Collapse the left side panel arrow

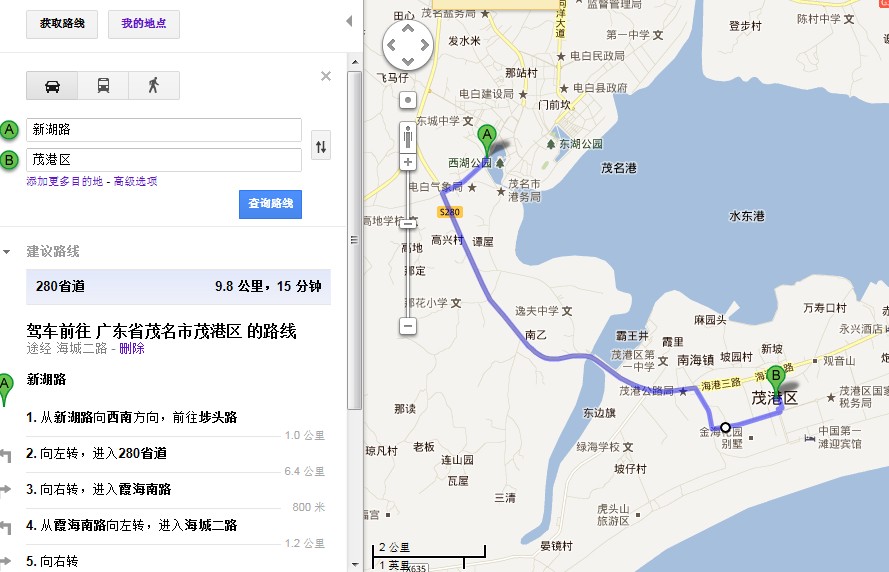point(349,21)
